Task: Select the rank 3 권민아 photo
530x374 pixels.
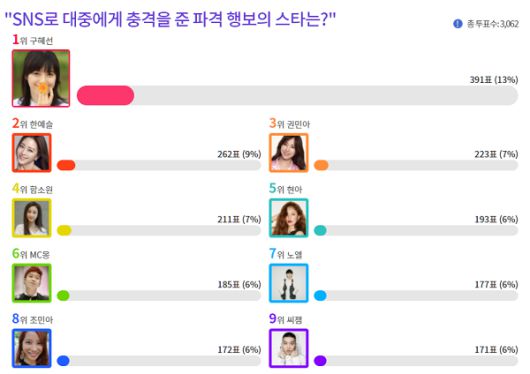Action: point(289,153)
